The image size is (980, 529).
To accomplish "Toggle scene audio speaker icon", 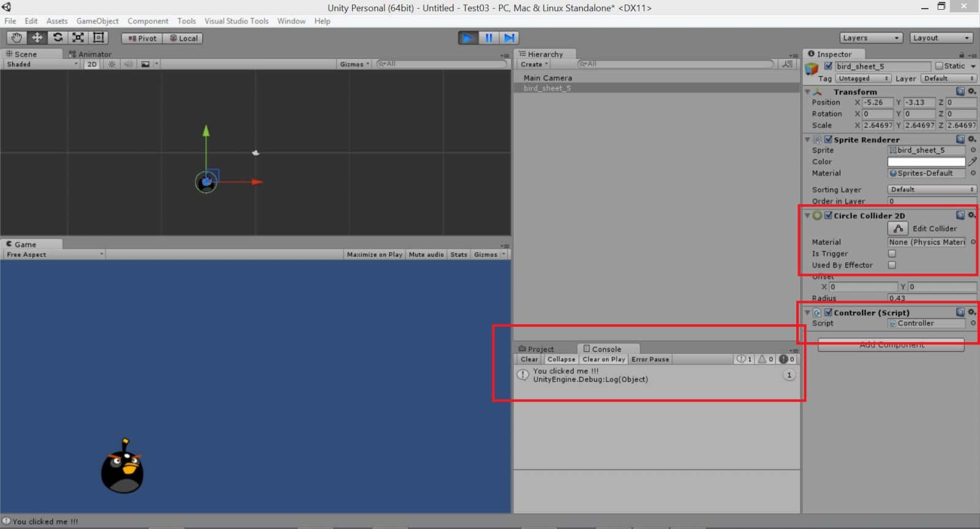I will click(x=129, y=64).
